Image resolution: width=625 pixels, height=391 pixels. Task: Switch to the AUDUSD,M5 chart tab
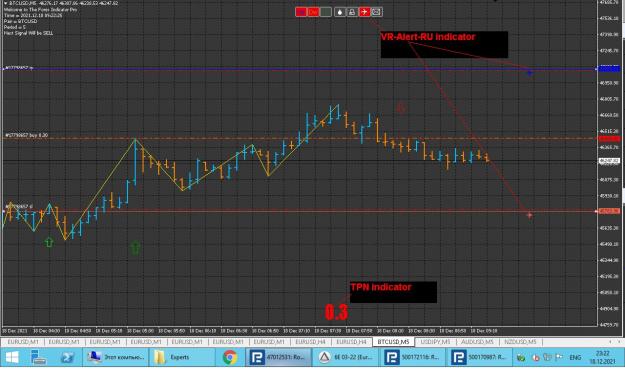[477, 342]
